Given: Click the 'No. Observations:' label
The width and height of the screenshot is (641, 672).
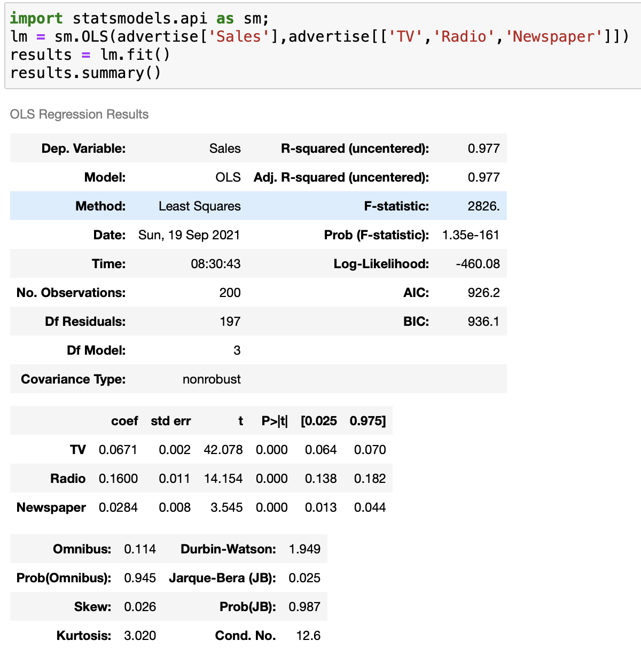Looking at the screenshot, I should [71, 293].
